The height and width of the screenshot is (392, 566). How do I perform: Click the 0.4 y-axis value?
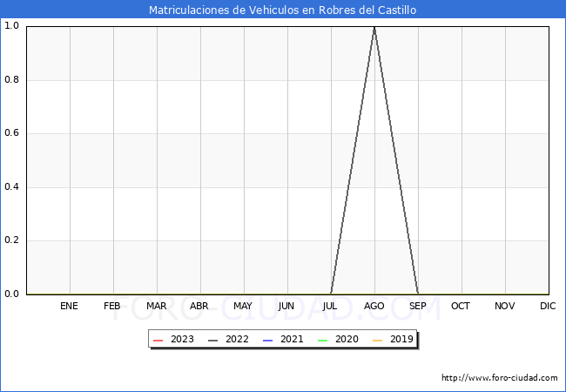(11, 187)
